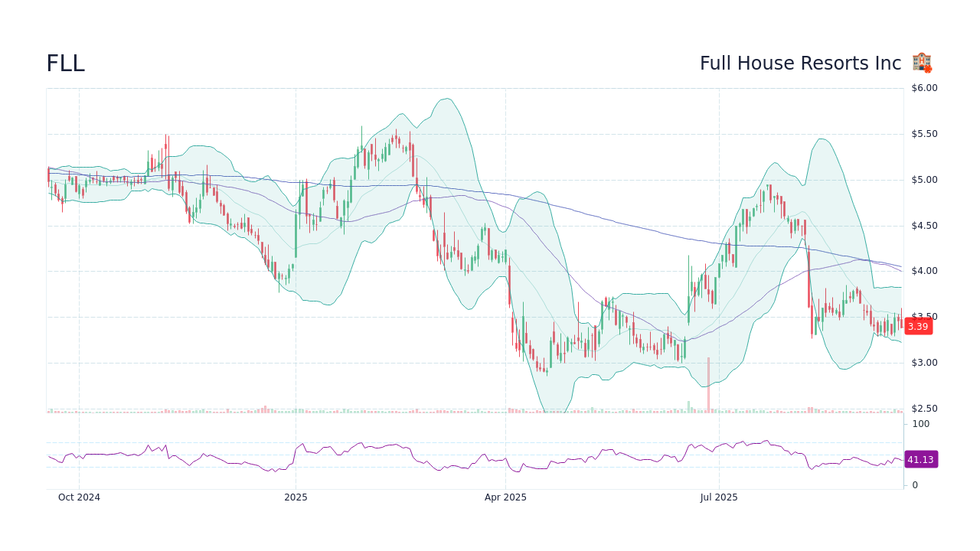Click the FLL ticker symbol title
The width and height of the screenshot is (980, 551).
pyautogui.click(x=65, y=64)
